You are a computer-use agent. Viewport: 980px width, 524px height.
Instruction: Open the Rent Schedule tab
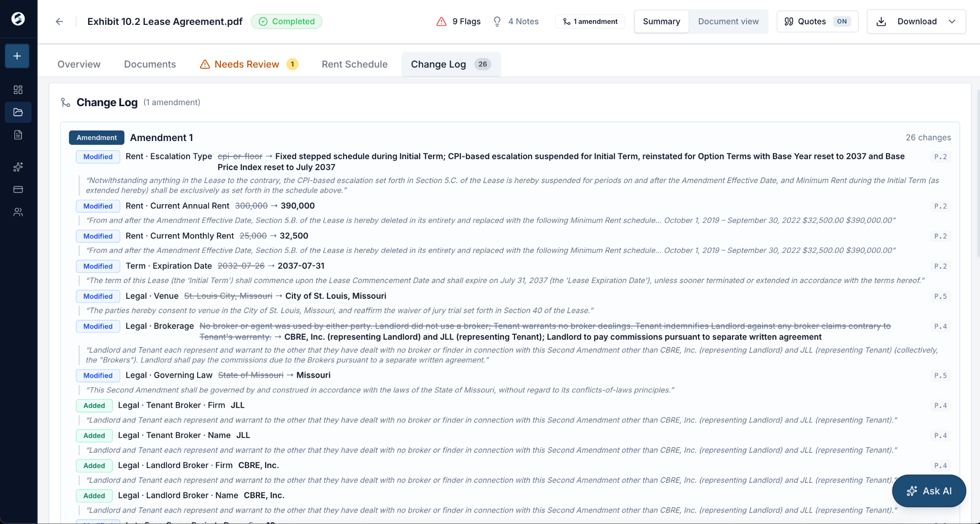click(x=355, y=64)
